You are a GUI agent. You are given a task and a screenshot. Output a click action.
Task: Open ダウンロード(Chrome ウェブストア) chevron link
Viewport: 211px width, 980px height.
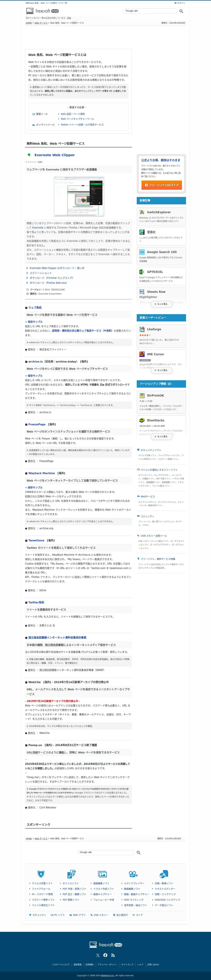pyautogui.click(x=50, y=278)
